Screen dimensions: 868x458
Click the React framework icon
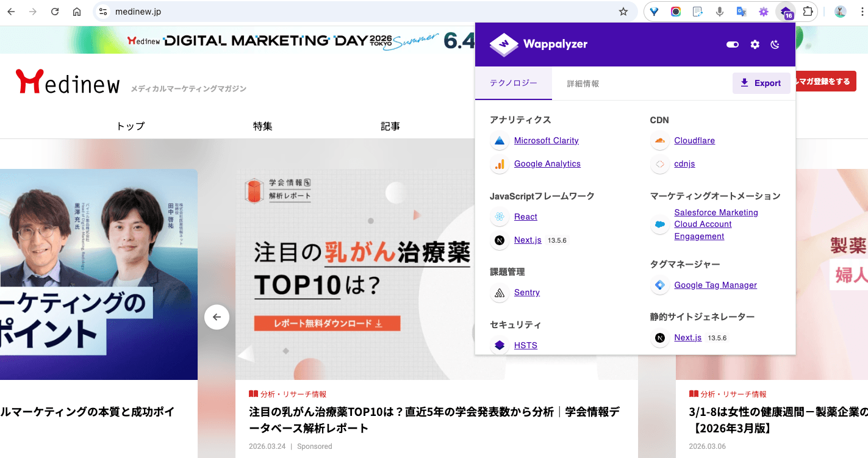click(x=499, y=216)
